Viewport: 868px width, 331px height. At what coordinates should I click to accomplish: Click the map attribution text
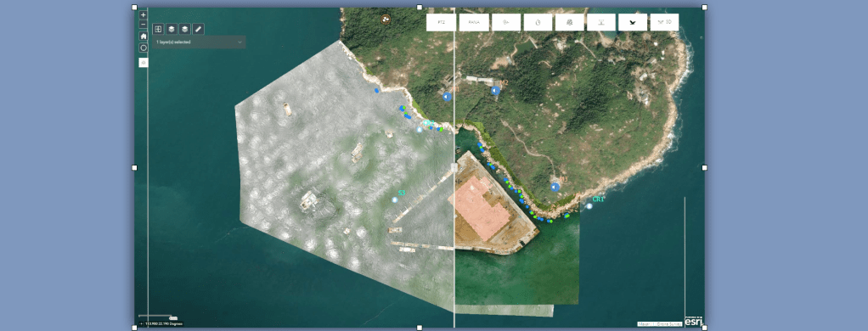click(x=660, y=324)
